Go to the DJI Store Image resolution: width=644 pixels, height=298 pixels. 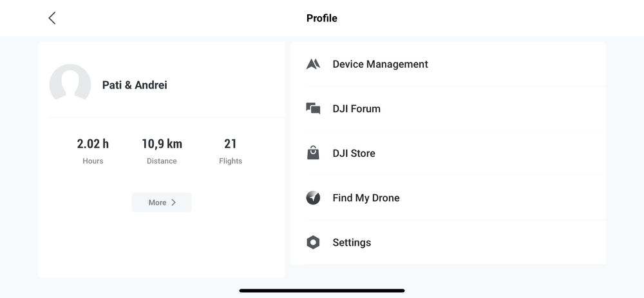point(354,153)
